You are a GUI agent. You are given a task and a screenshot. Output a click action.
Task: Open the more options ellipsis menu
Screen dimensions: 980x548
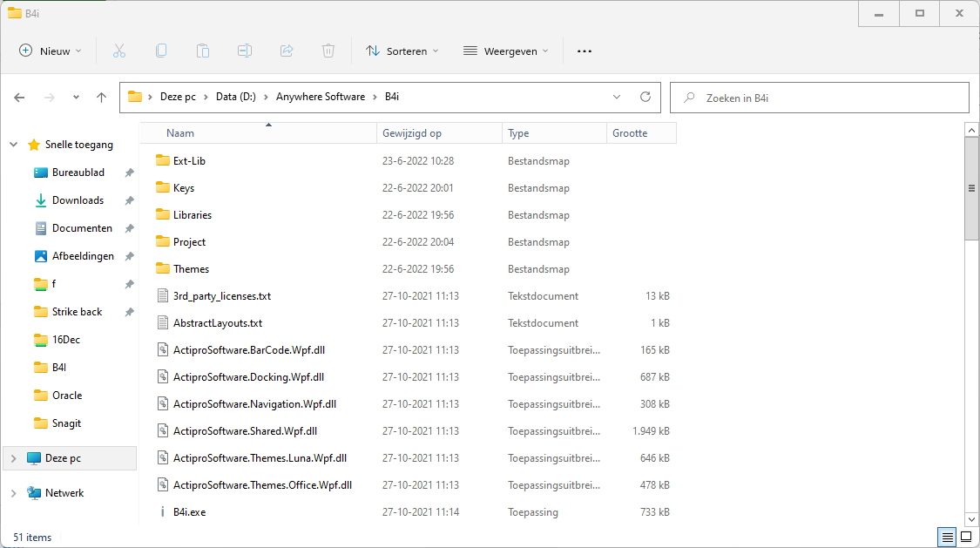tap(585, 51)
